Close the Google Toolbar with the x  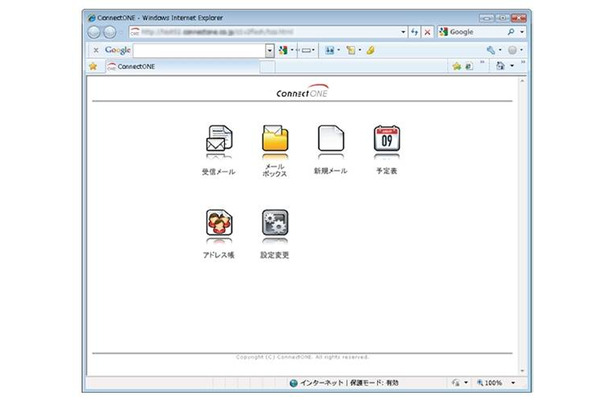[x=96, y=50]
